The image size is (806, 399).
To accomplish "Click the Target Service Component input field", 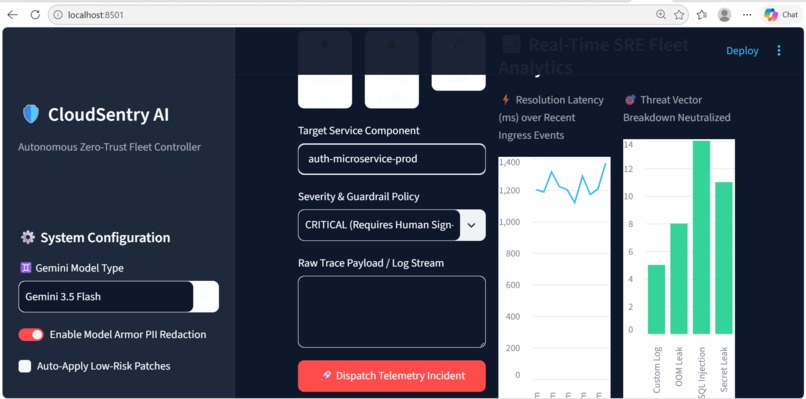I will point(392,159).
